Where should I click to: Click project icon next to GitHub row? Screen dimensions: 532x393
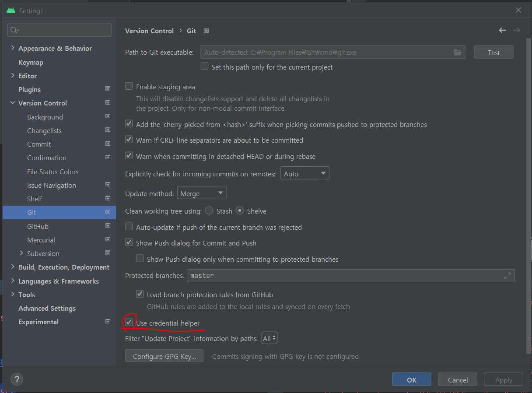click(108, 226)
